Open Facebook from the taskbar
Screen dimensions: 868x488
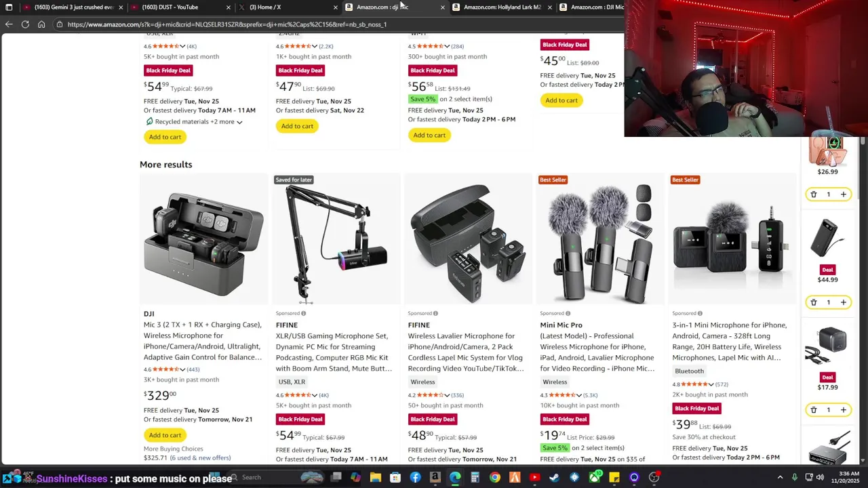415,478
